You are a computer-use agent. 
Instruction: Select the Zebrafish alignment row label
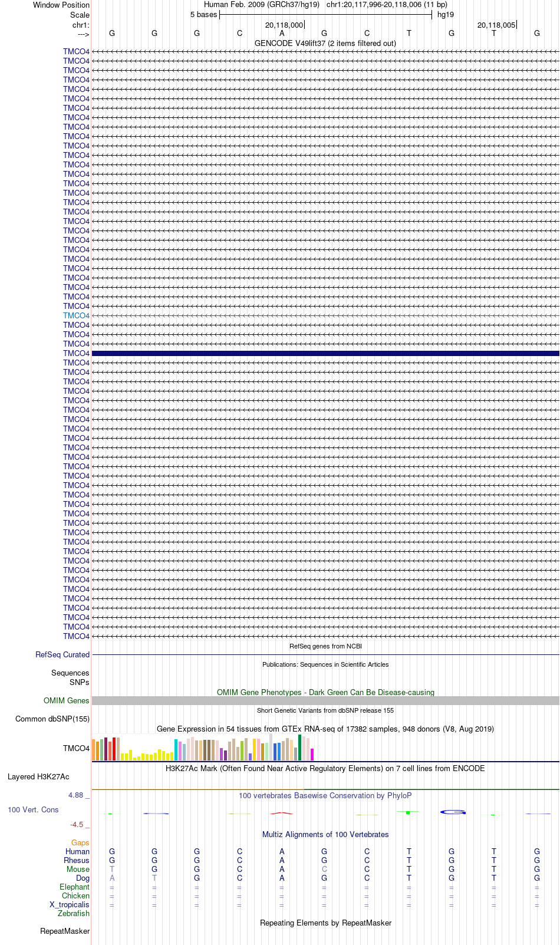tap(74, 913)
